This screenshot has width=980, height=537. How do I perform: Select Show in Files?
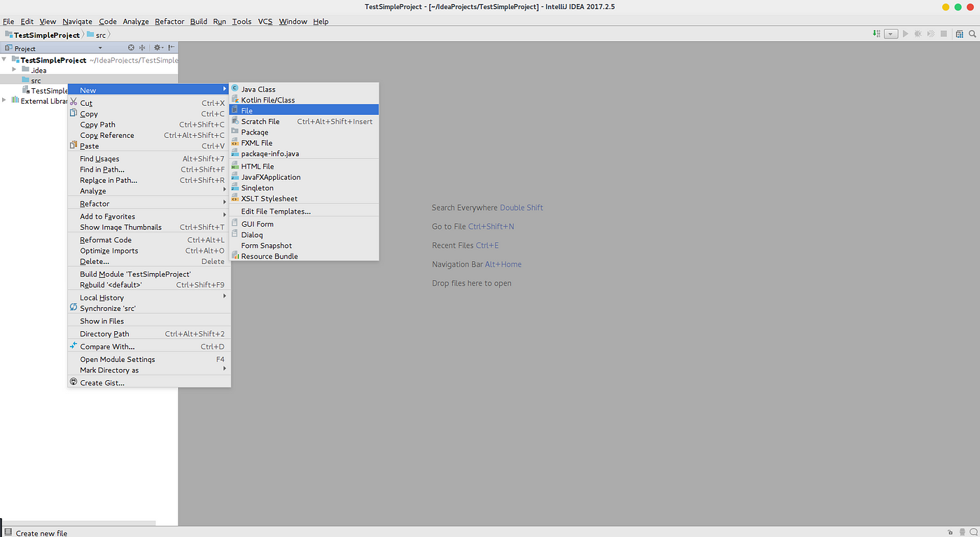pos(149,321)
